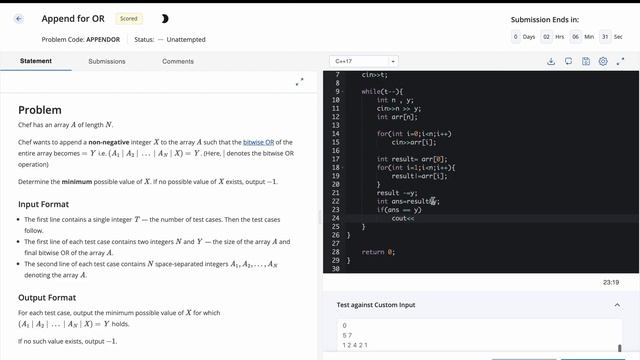Click the cursor position 23:19 indicator

point(611,282)
